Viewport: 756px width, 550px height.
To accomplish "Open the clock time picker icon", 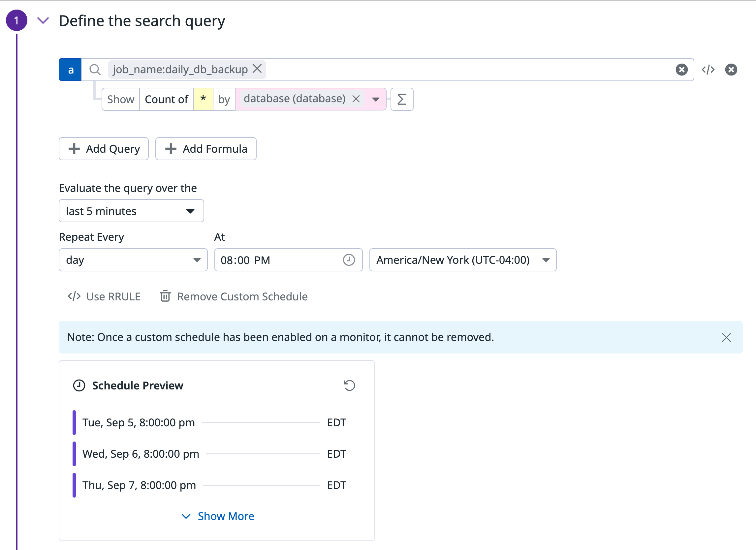I will pos(349,260).
